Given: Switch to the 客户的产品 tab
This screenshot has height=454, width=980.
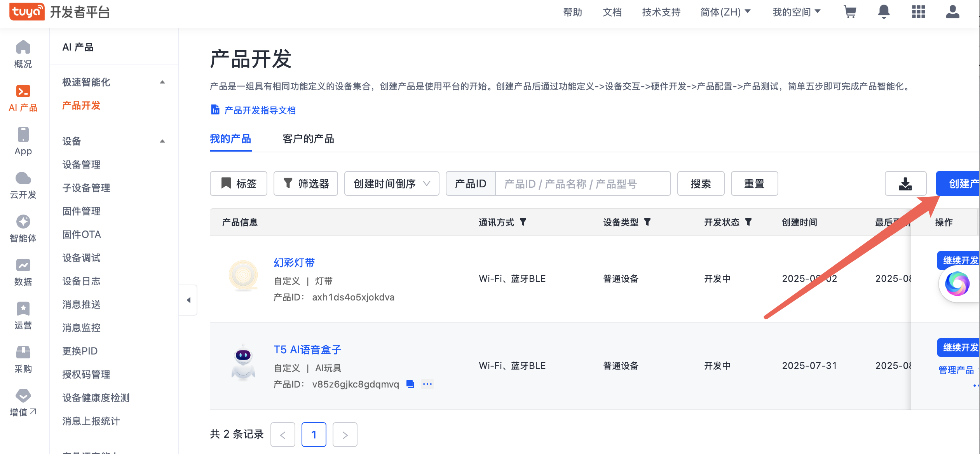Looking at the screenshot, I should (x=309, y=139).
